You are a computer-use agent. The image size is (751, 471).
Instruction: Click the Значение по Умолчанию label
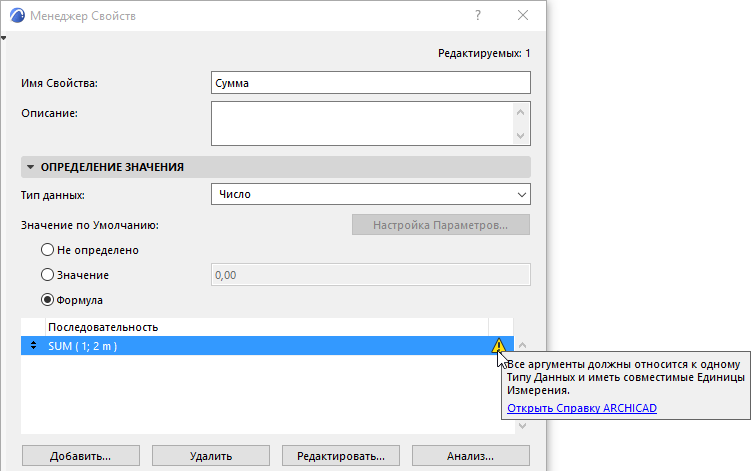pyautogui.click(x=90, y=225)
